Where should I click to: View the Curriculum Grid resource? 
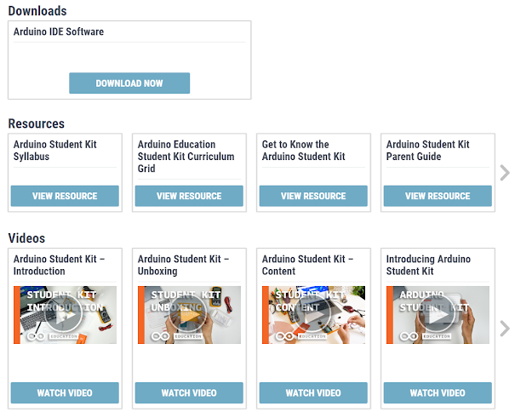tap(189, 196)
